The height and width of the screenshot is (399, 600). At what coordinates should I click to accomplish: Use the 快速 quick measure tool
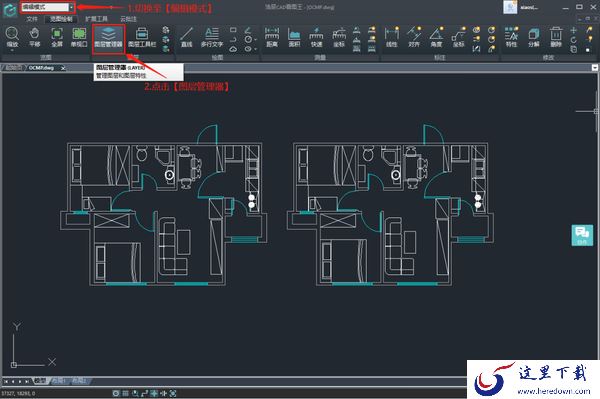point(316,37)
